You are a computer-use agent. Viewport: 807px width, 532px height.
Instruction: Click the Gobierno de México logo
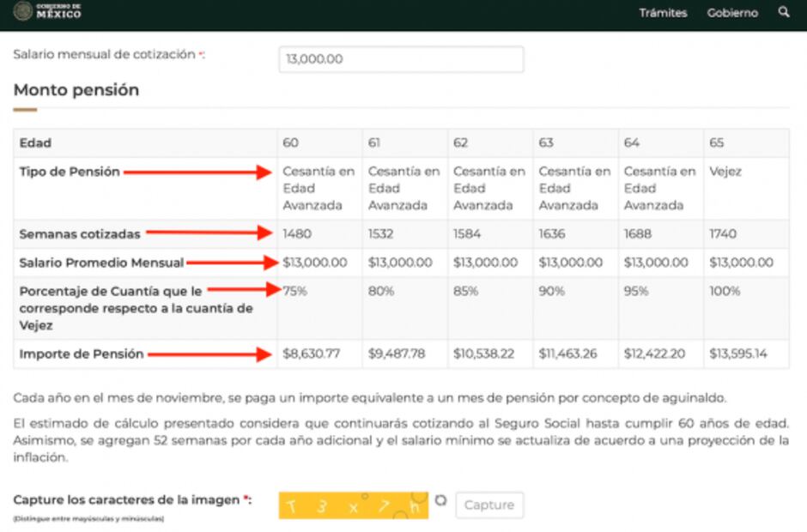pos(48,12)
